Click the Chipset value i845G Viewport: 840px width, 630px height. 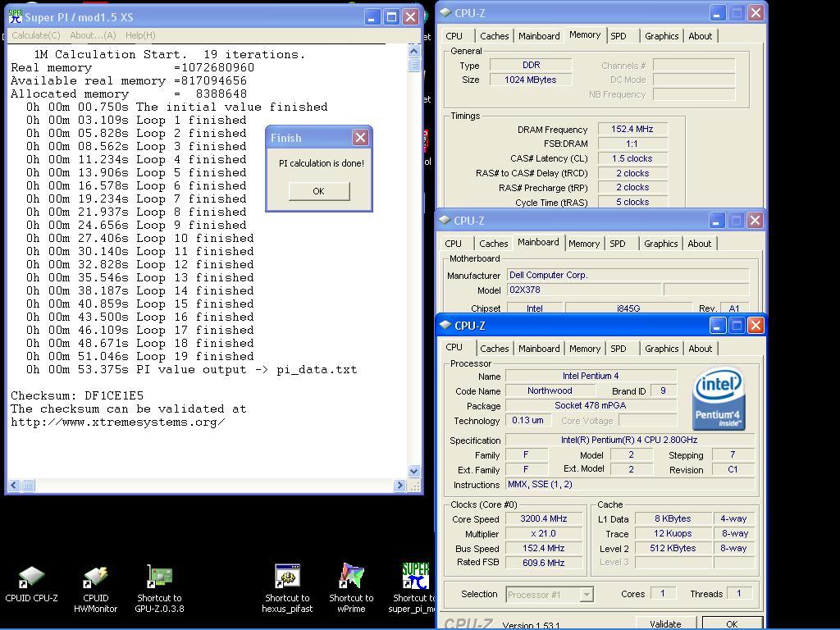coord(628,308)
